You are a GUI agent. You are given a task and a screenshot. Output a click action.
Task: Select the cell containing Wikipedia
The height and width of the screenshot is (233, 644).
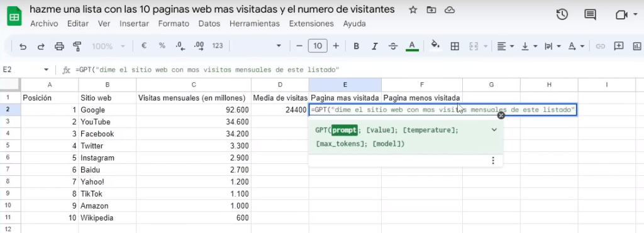(x=107, y=218)
